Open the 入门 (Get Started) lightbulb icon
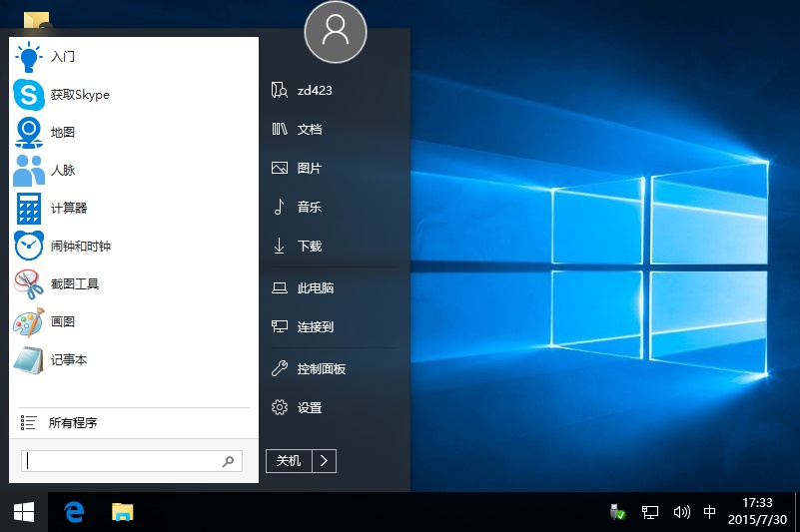Image resolution: width=800 pixels, height=532 pixels. (29, 57)
